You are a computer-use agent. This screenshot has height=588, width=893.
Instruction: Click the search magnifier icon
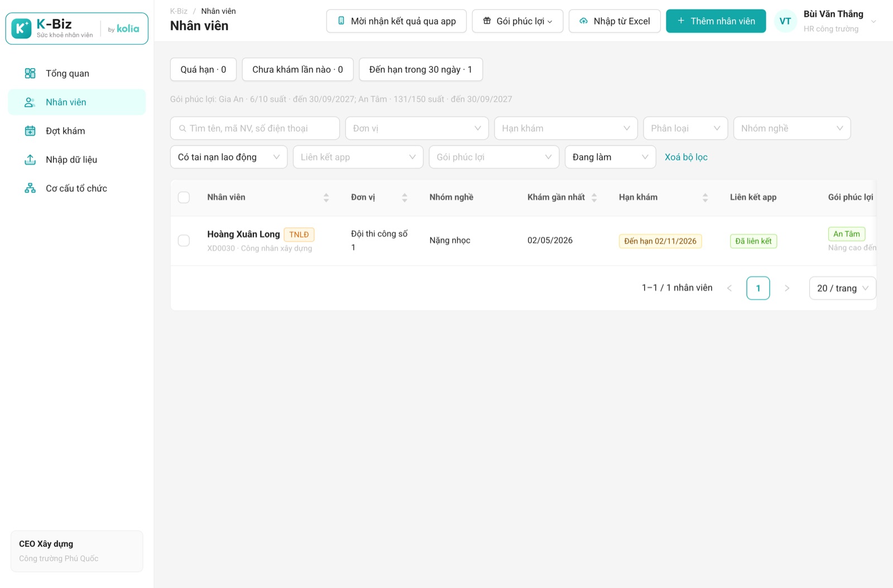coord(183,128)
